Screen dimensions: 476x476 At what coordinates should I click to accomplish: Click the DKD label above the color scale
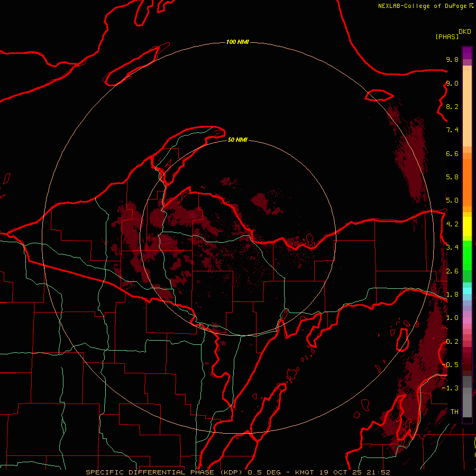pyautogui.click(x=465, y=32)
